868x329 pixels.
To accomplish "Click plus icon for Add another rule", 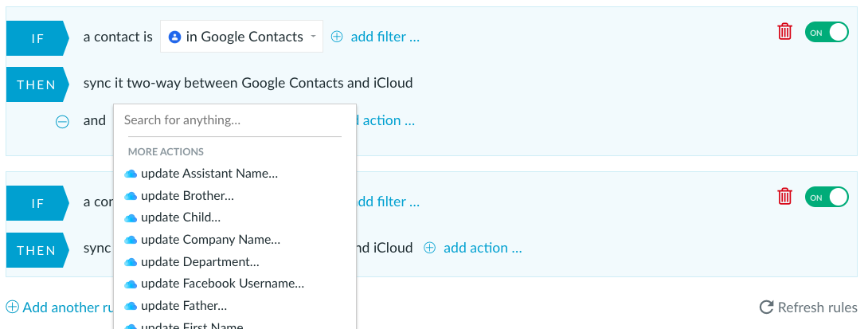I will pyautogui.click(x=12, y=307).
